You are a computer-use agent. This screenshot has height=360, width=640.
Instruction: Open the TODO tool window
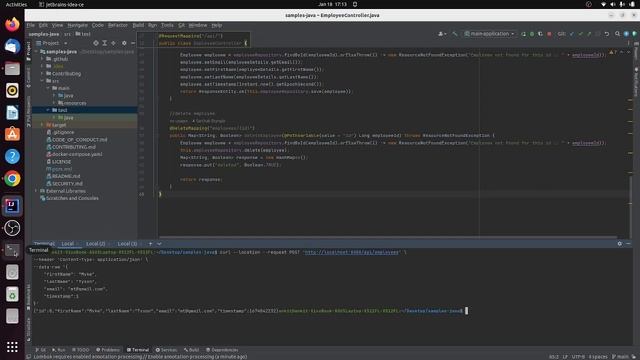[x=80, y=350]
